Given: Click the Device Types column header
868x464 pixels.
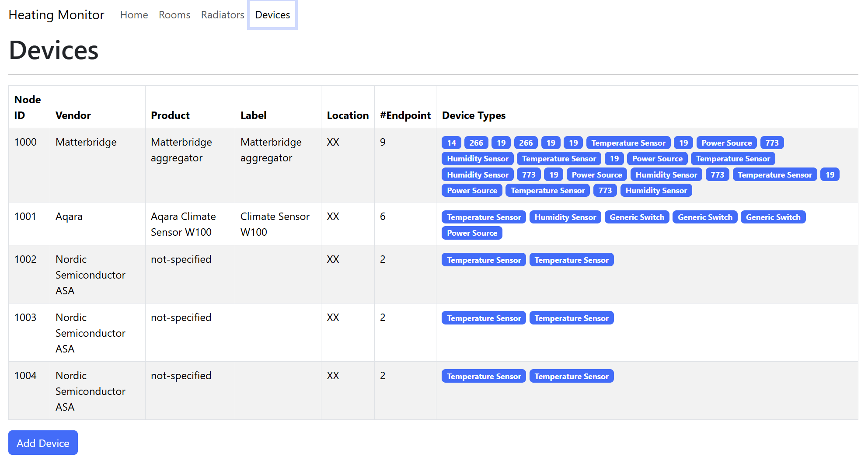Looking at the screenshot, I should click(x=474, y=115).
